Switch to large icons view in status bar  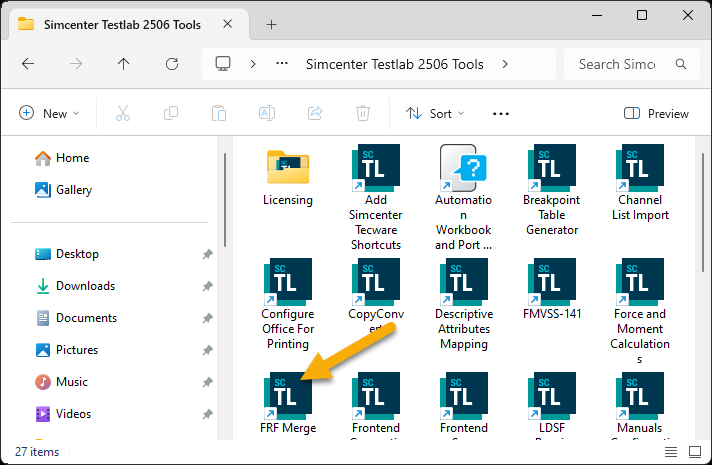tap(694, 452)
